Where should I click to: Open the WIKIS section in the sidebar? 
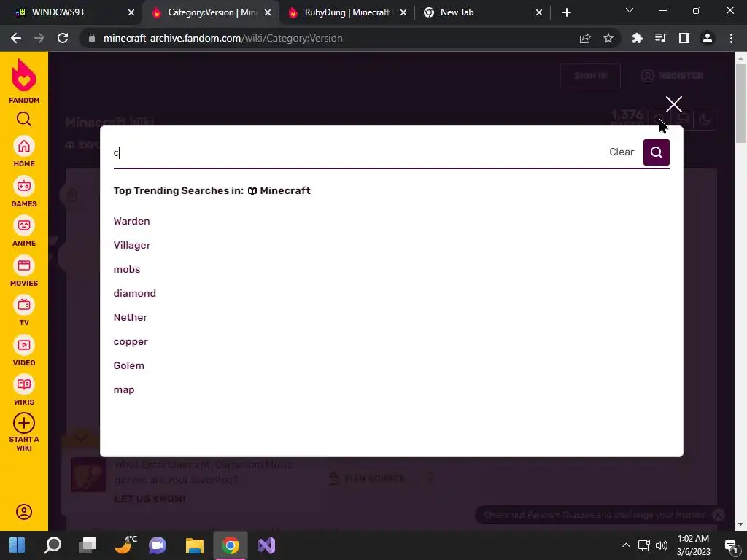pos(24,390)
